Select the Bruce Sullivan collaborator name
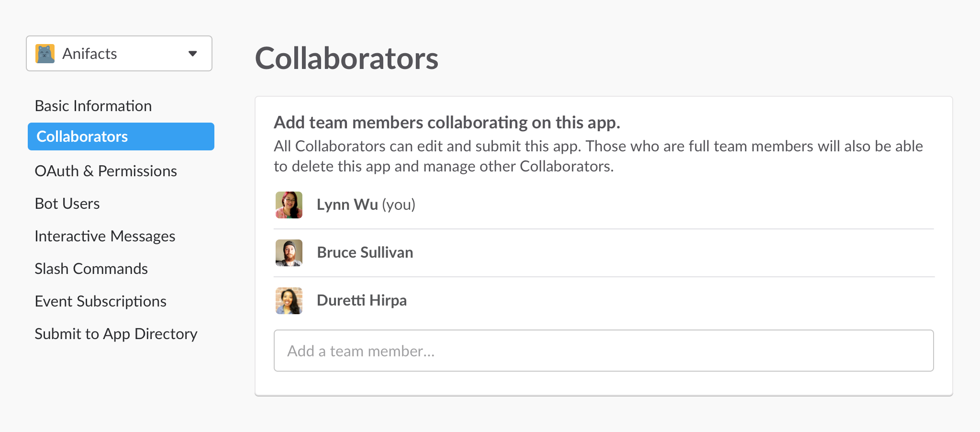Viewport: 980px width, 432px height. point(365,252)
